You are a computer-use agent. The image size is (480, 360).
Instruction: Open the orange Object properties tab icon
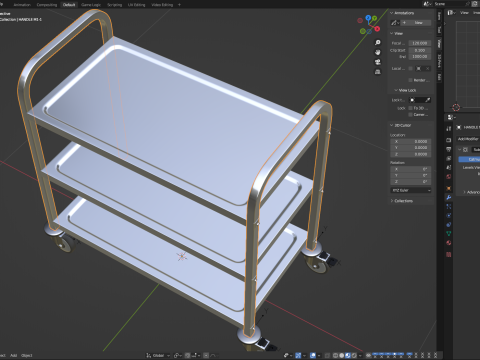449,188
